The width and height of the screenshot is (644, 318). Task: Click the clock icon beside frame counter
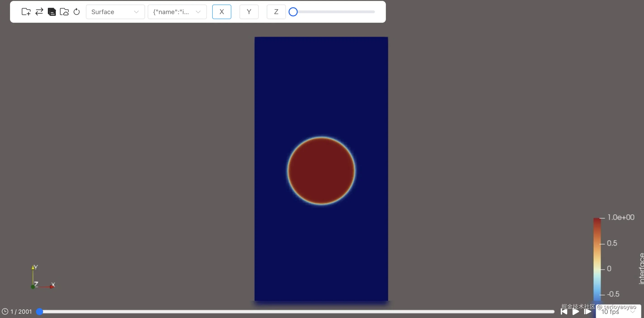click(5, 311)
